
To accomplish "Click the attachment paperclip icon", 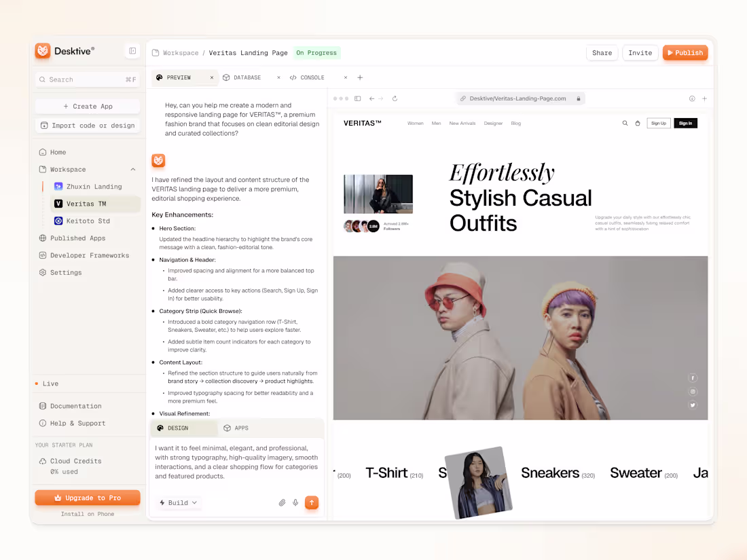I will coord(282,503).
